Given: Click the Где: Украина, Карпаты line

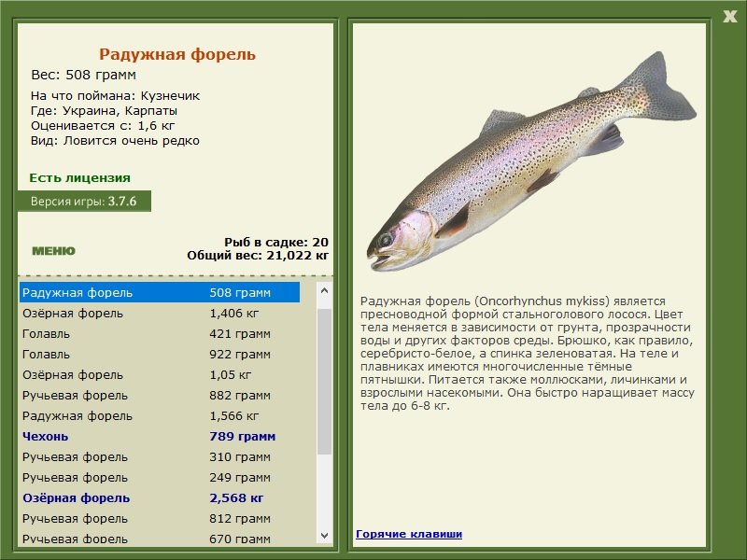Looking at the screenshot, I should 104,111.
